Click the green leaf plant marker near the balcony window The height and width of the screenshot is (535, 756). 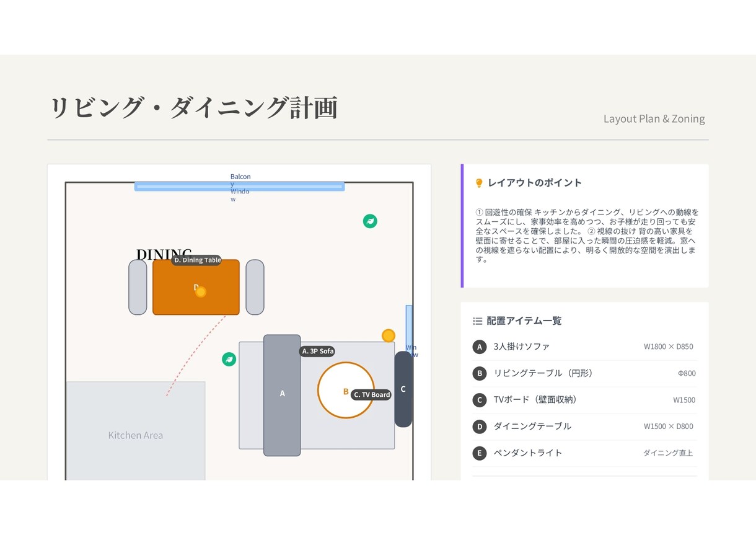pos(370,221)
